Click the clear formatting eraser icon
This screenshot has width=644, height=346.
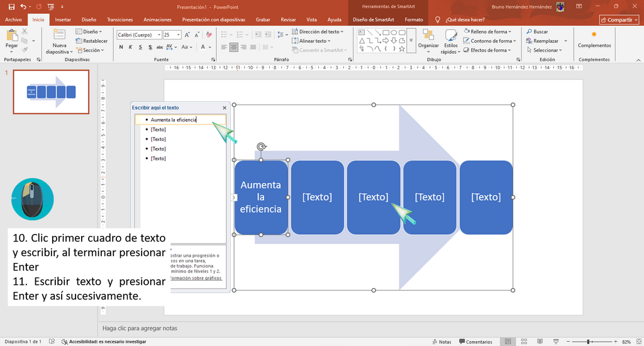(x=209, y=35)
